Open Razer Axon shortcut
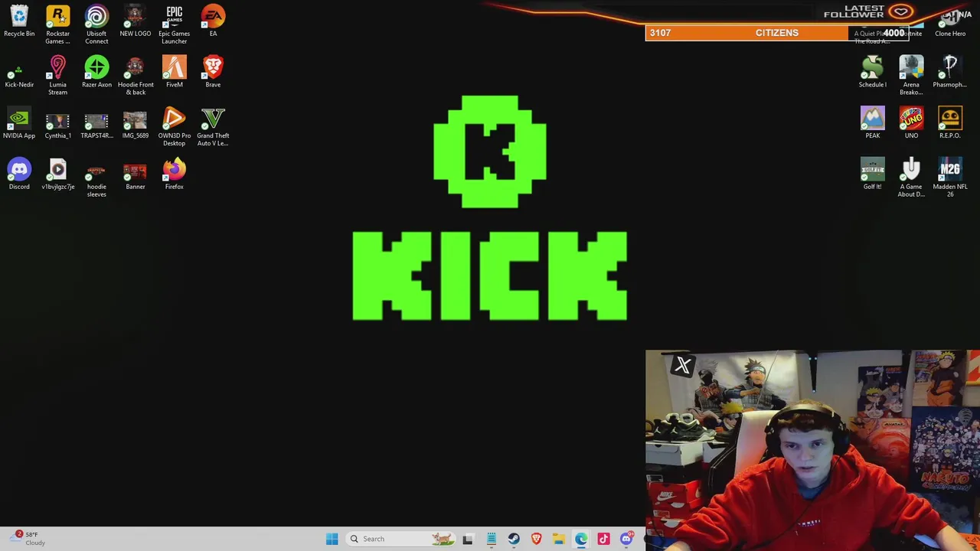The height and width of the screenshot is (551, 980). pyautogui.click(x=96, y=73)
